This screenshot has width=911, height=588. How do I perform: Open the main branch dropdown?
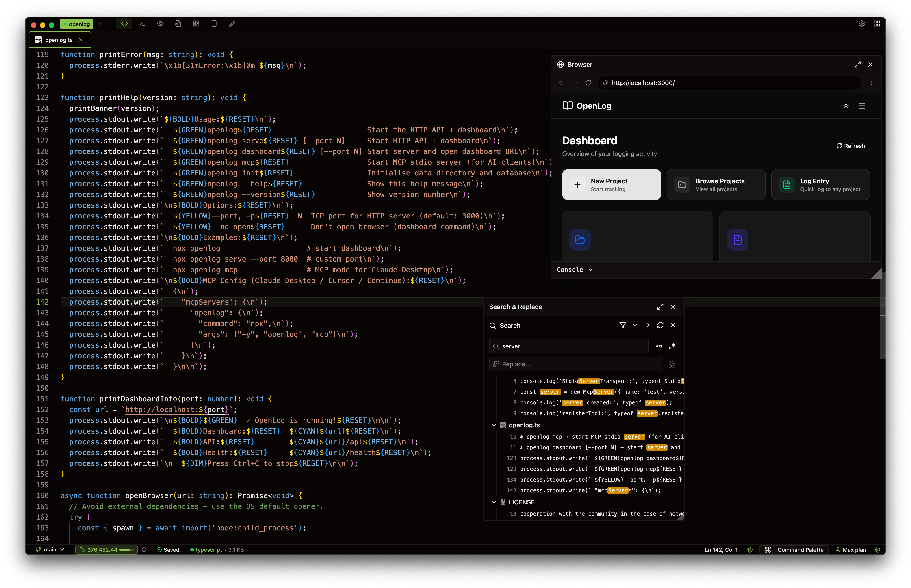click(50, 550)
